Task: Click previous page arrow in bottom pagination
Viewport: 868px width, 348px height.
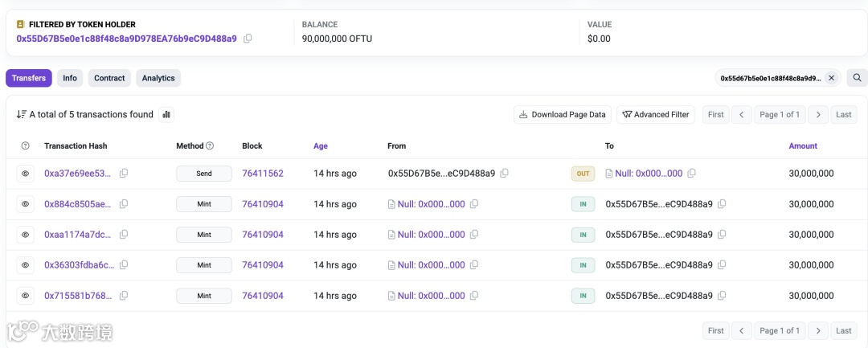Action: coord(741,331)
